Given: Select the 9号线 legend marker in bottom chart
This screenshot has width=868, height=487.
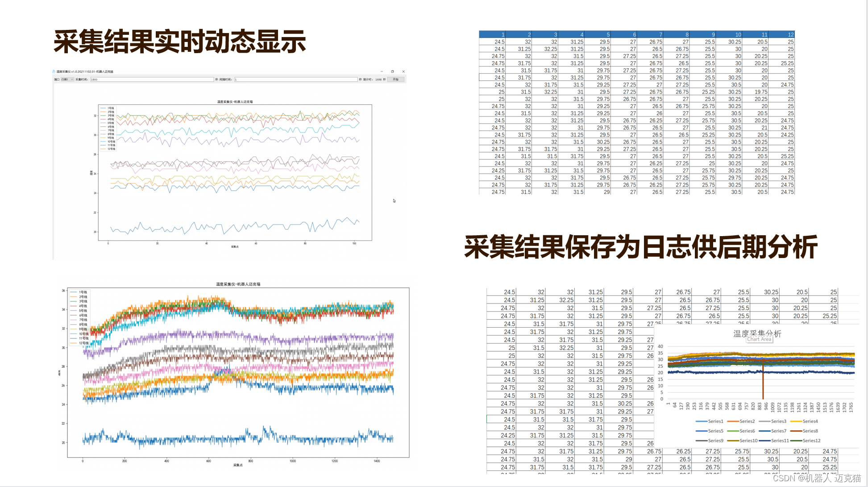Looking at the screenshot, I should coord(74,329).
